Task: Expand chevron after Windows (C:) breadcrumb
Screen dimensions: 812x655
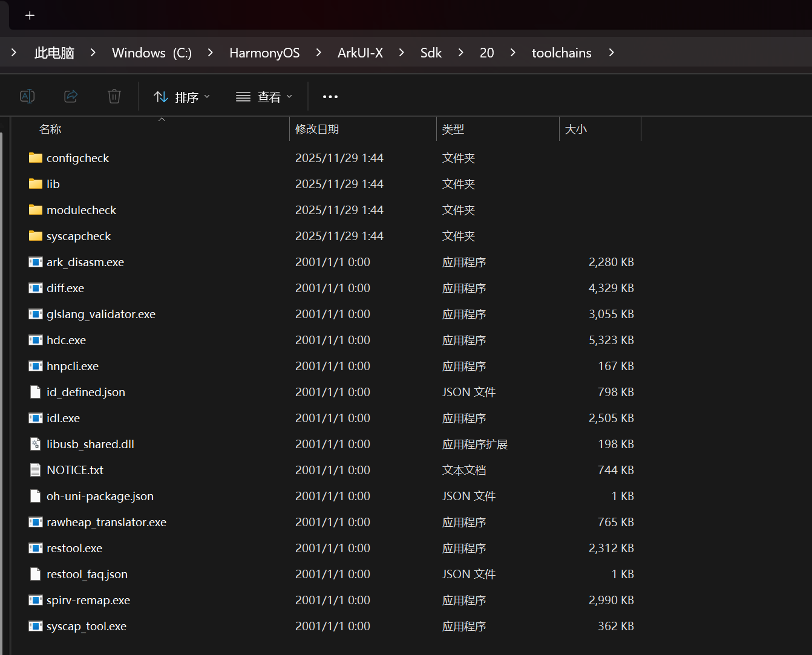Action: click(x=210, y=53)
